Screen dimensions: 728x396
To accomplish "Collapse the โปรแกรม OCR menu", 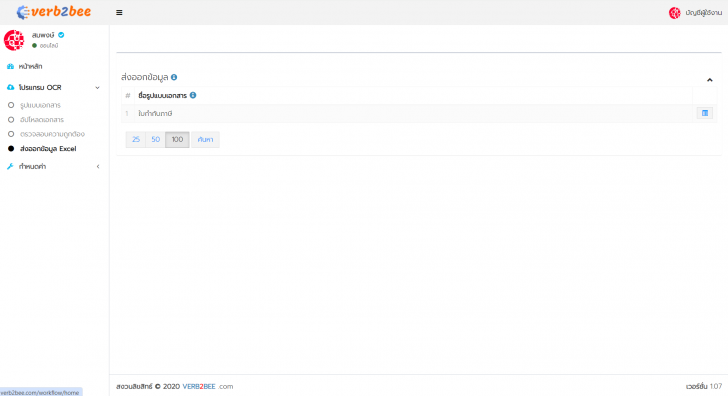I will (98, 87).
